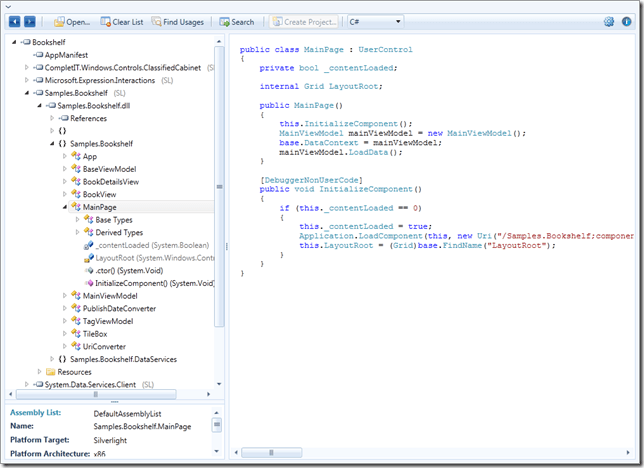This screenshot has height=468, width=644.
Task: Open the Search tool
Action: 237,22
